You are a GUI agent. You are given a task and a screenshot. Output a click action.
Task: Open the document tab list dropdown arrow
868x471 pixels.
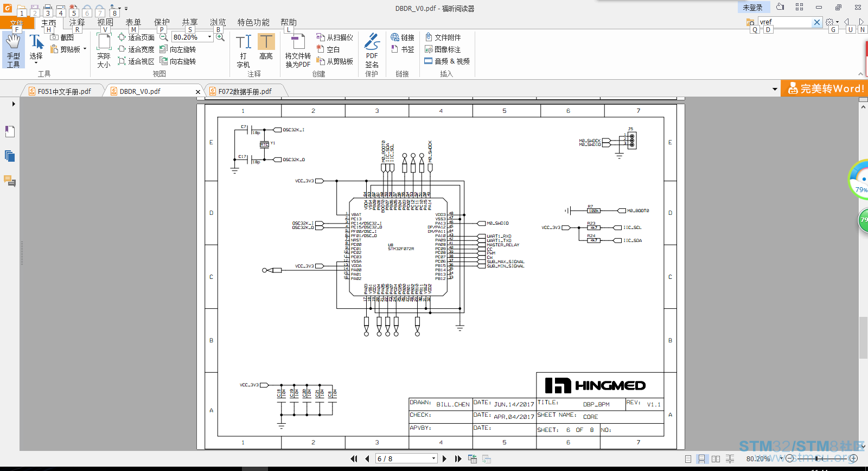click(775, 90)
